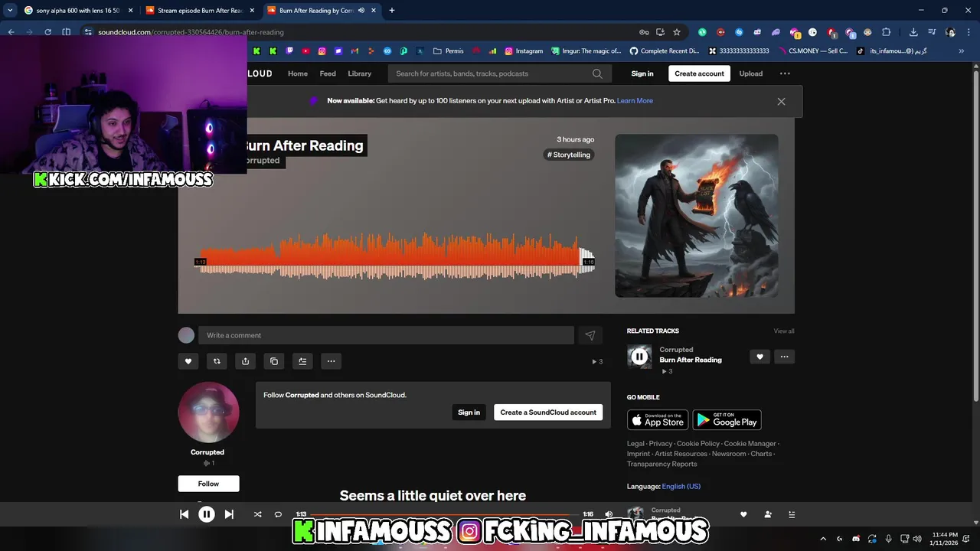This screenshot has height=551, width=980.
Task: Mute volume in the player bar
Action: 609,514
